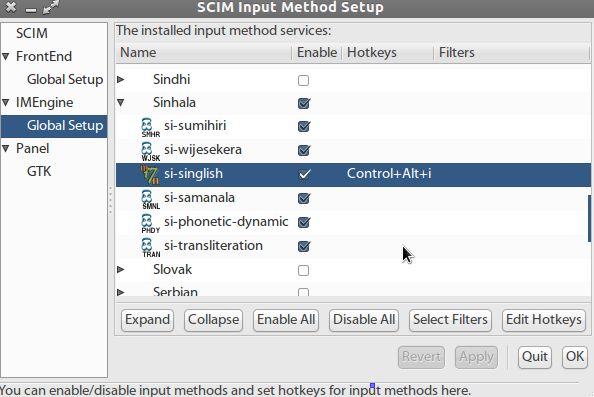
Task: Disable the si-samanala input method
Action: tap(304, 198)
